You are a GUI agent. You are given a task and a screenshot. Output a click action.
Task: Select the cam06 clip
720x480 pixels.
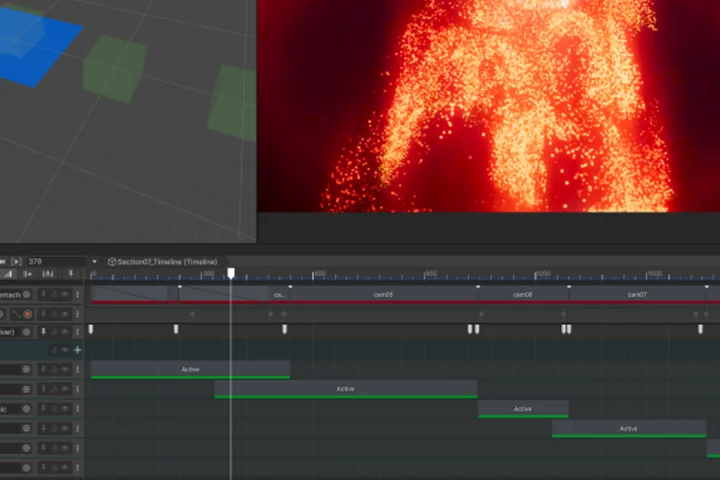tap(523, 294)
